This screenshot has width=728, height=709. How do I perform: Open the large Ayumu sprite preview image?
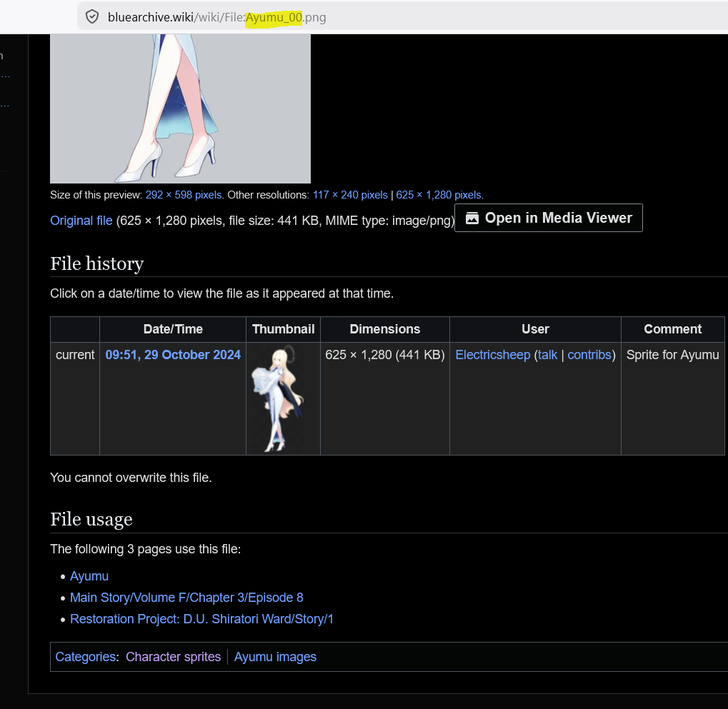(180, 108)
